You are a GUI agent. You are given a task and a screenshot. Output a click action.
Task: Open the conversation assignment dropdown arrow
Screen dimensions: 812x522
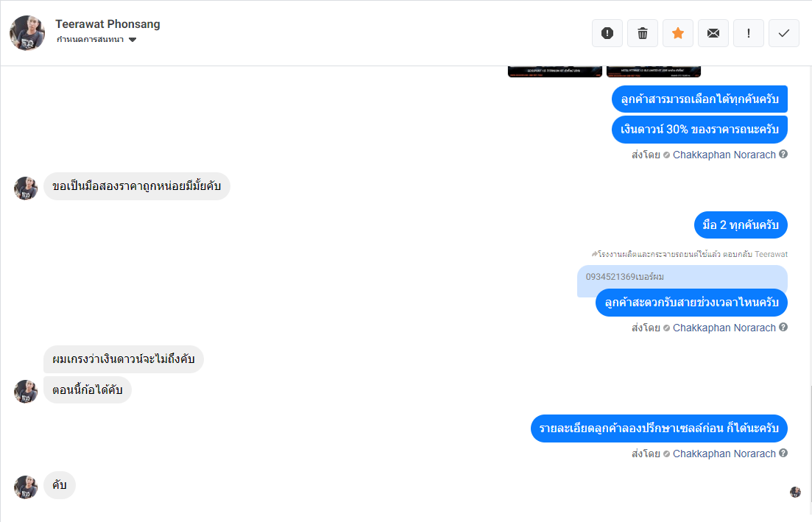(x=133, y=40)
